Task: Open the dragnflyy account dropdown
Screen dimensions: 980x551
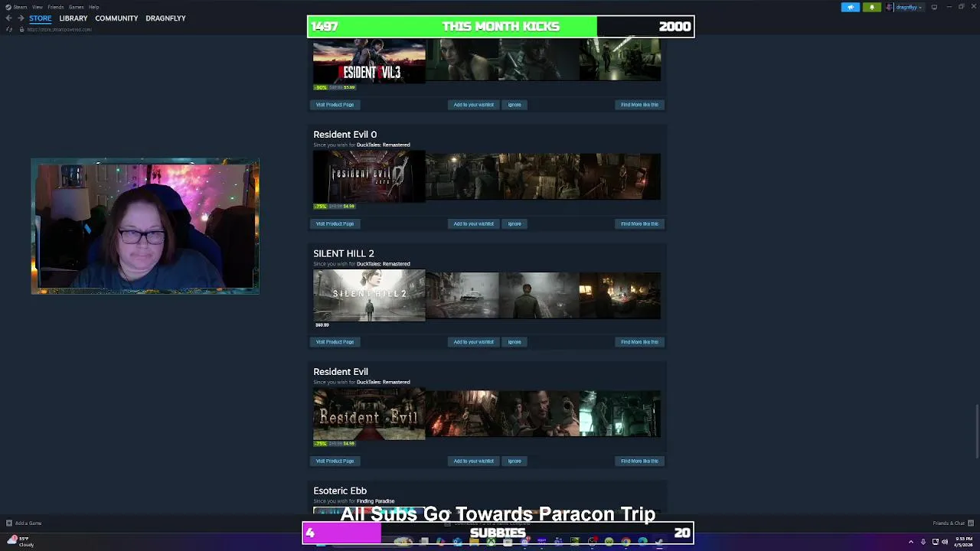Action: coord(910,7)
